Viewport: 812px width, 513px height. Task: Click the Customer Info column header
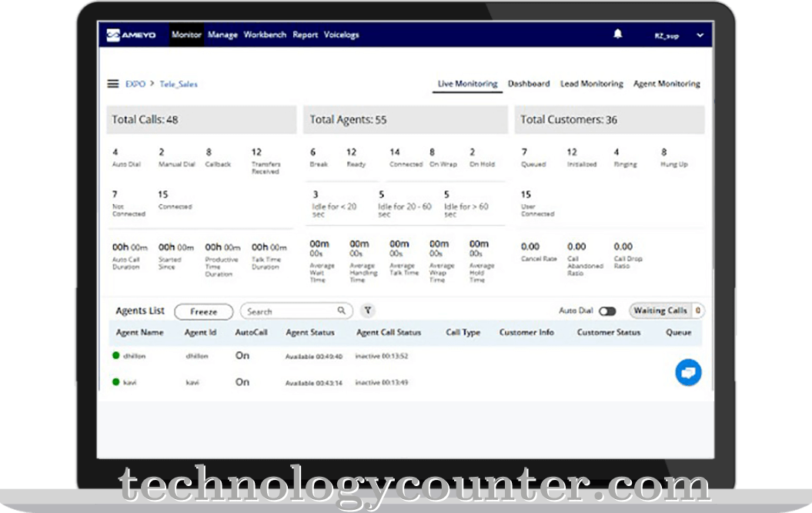tap(526, 332)
